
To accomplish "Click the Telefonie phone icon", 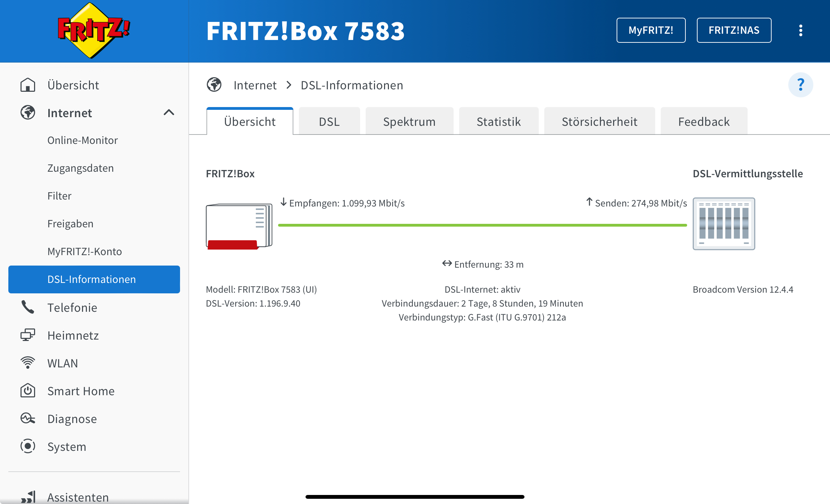I will coord(28,308).
